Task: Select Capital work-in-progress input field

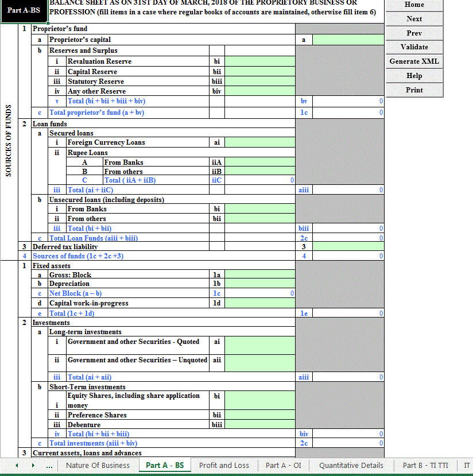Action: pos(259,303)
